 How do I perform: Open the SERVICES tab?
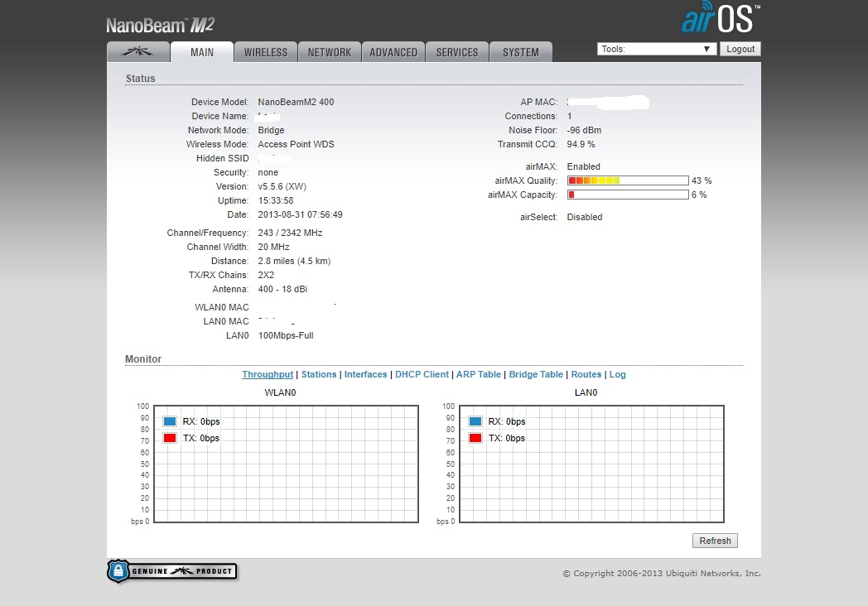pos(456,52)
